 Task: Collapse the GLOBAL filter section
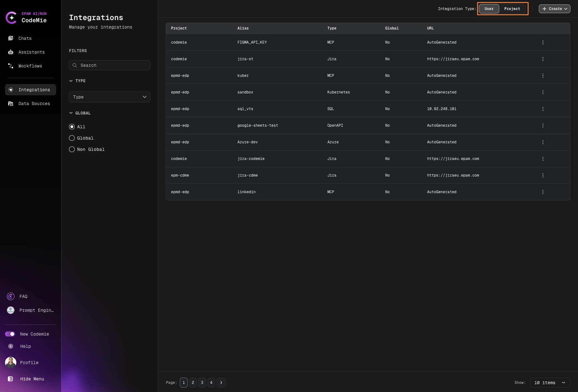(71, 113)
